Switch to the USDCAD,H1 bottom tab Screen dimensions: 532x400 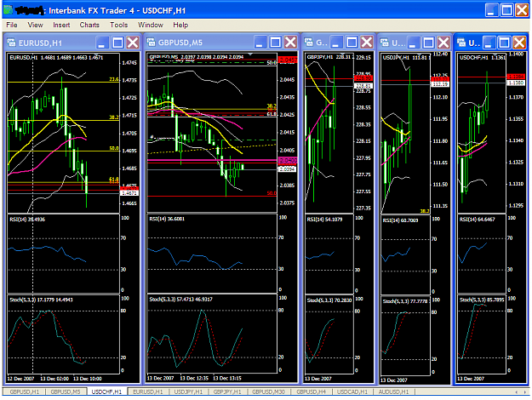352,391
